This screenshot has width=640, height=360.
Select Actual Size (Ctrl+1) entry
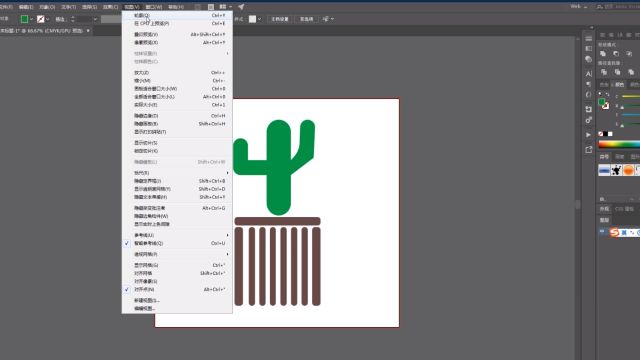[x=177, y=105]
